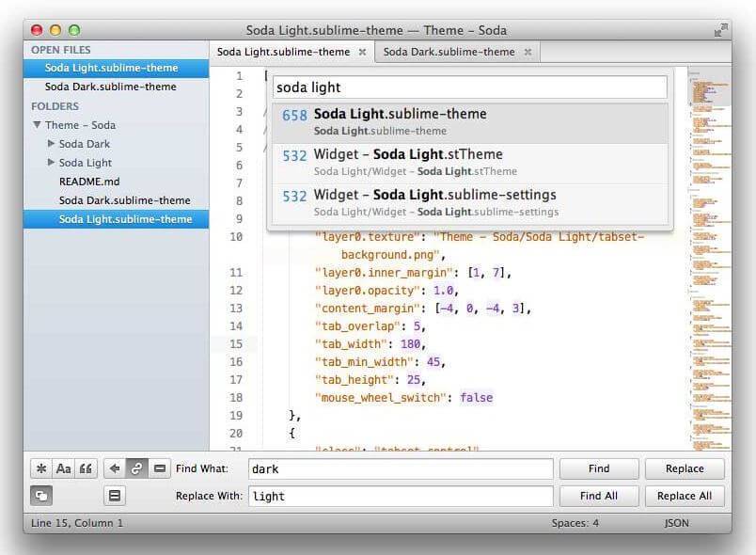Open Soda Light.sublime-theme under Folders
The image size is (756, 555).
click(x=117, y=219)
